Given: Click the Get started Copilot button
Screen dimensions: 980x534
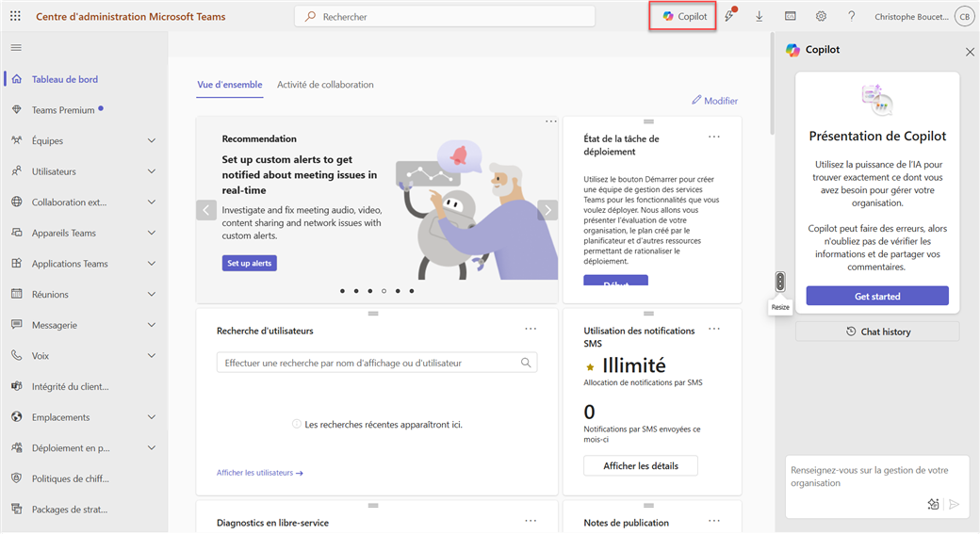Looking at the screenshot, I should [877, 296].
